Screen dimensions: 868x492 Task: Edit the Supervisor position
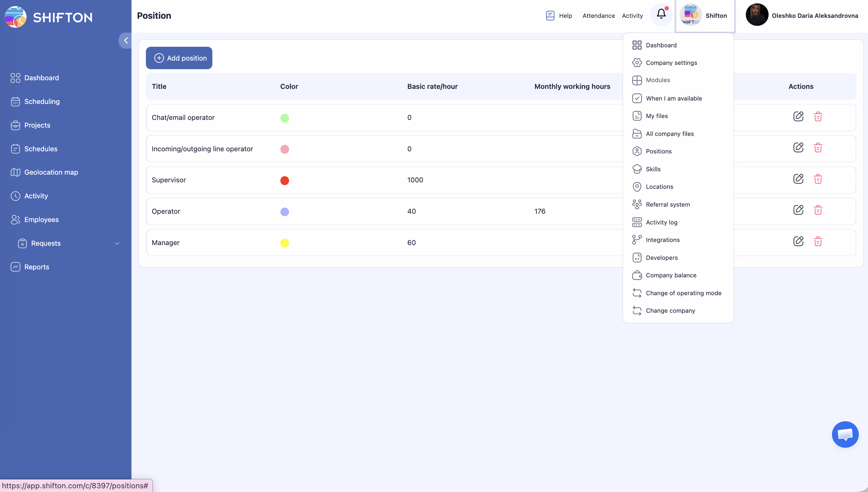click(798, 179)
